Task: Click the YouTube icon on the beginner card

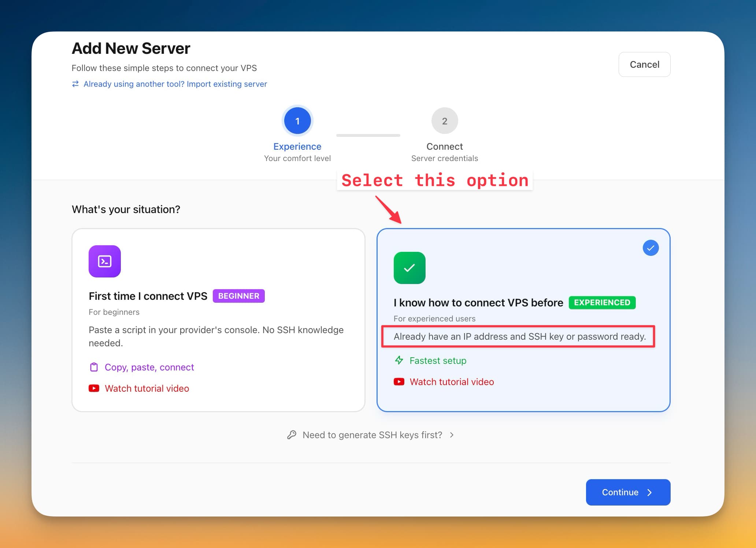Action: pos(94,388)
